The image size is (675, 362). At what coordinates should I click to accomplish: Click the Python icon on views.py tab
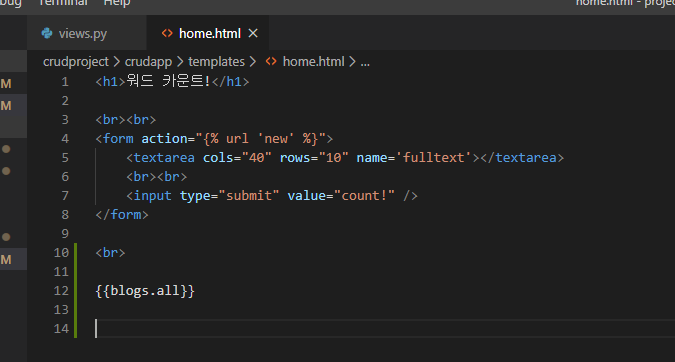coord(47,33)
